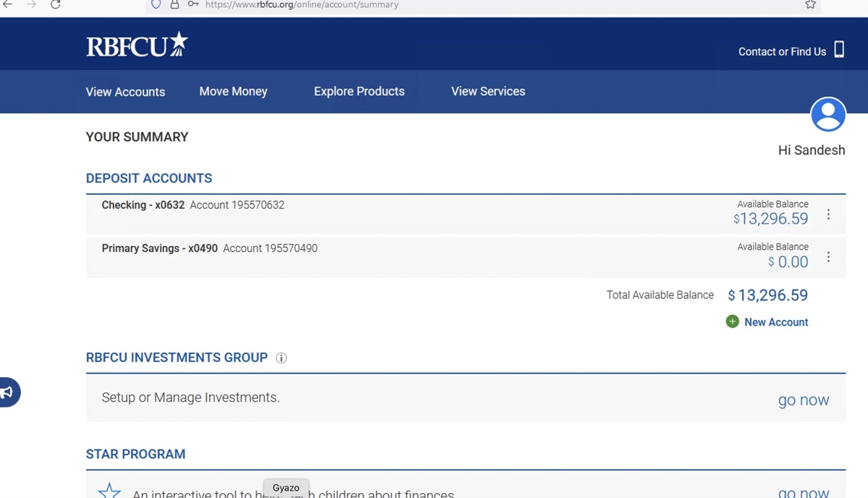868x498 pixels.
Task: Click the Account 195570632 number
Action: pyautogui.click(x=237, y=205)
